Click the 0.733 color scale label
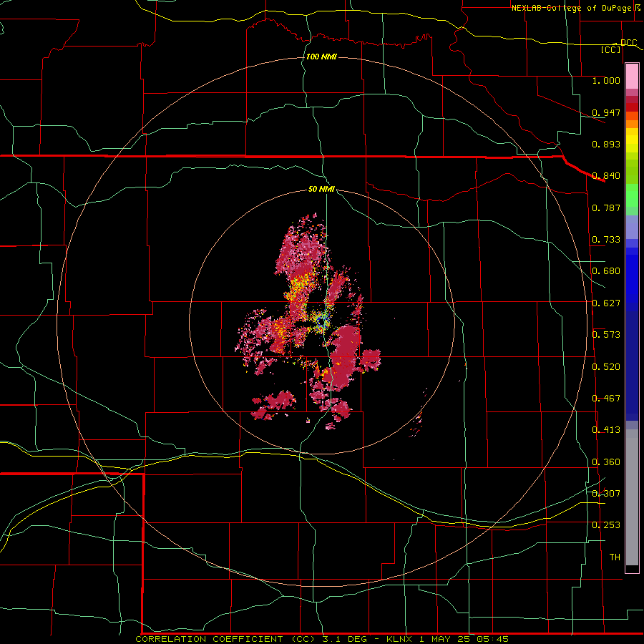The image size is (644, 644). [606, 240]
